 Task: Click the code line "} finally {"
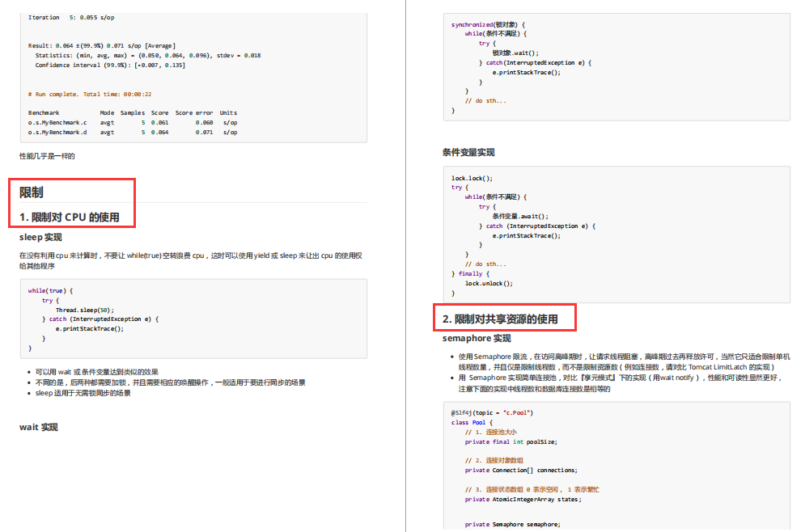pos(470,274)
